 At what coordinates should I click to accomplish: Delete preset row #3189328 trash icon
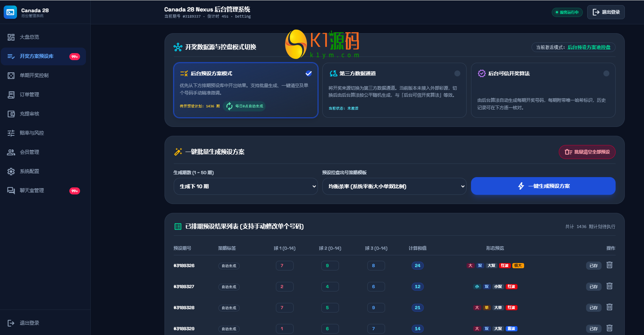click(609, 307)
